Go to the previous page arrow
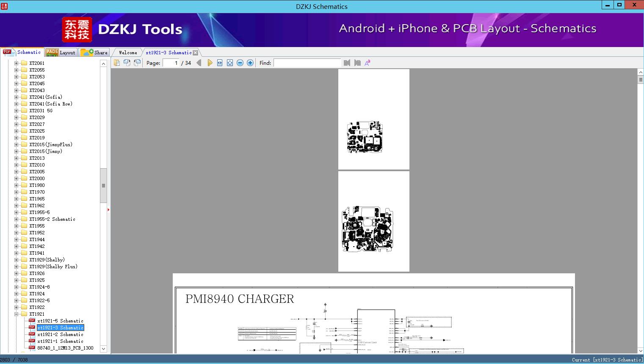The image size is (644, 364). coord(199,63)
